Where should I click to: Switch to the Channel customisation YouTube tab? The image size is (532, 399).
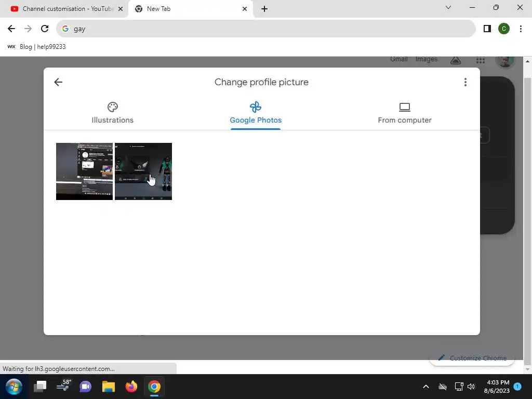click(64, 9)
